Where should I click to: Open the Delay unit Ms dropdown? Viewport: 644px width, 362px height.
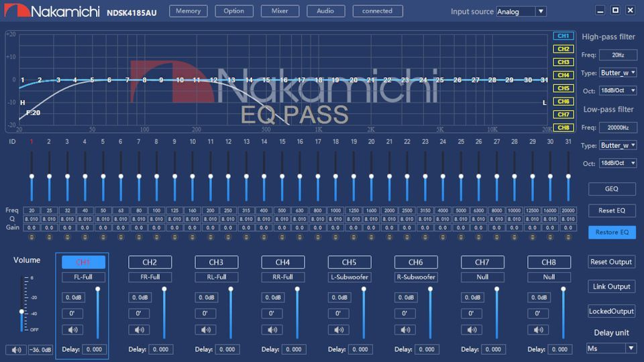611,349
